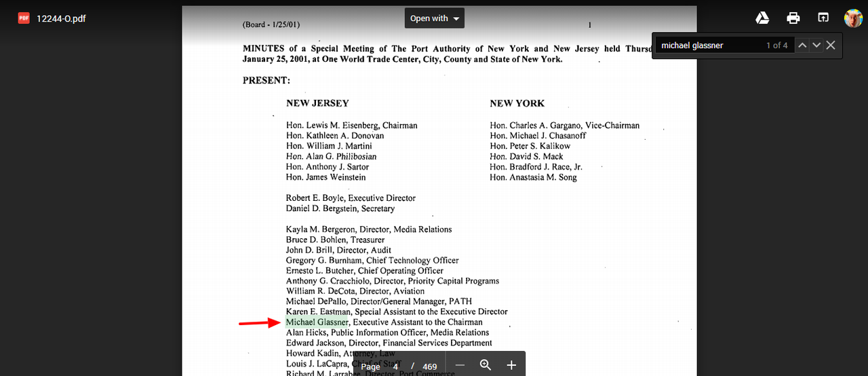Jump to the previous search match

click(802, 45)
